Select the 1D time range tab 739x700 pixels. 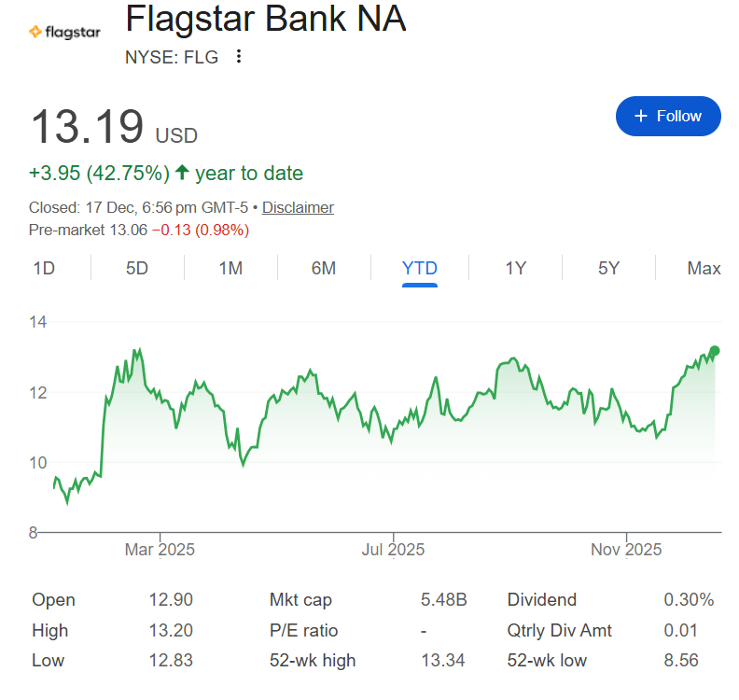pyautogui.click(x=44, y=269)
